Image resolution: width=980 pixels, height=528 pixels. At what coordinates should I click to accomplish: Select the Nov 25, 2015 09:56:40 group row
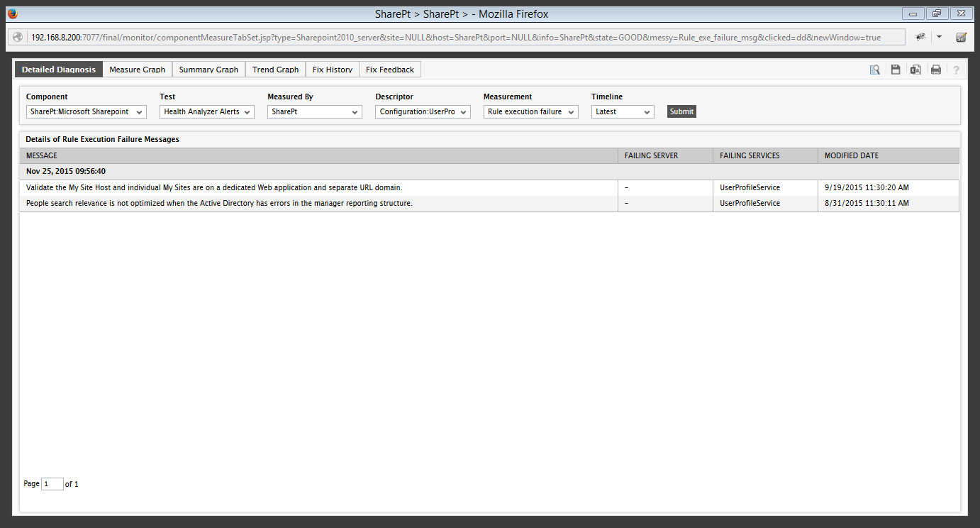(x=489, y=171)
